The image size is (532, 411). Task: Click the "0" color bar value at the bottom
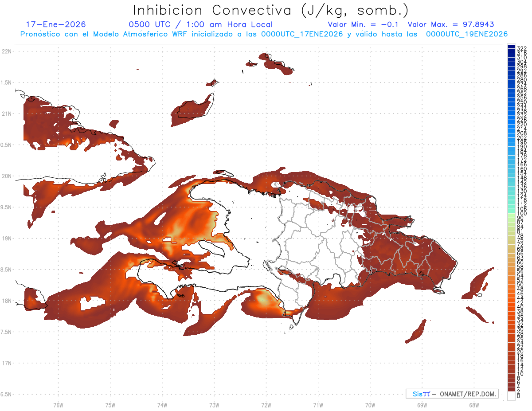coord(519,396)
